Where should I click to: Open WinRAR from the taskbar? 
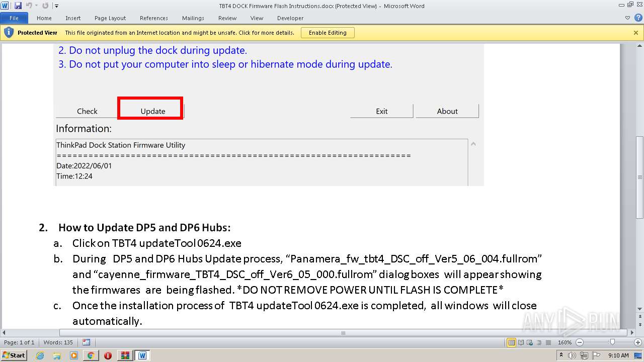(125, 355)
